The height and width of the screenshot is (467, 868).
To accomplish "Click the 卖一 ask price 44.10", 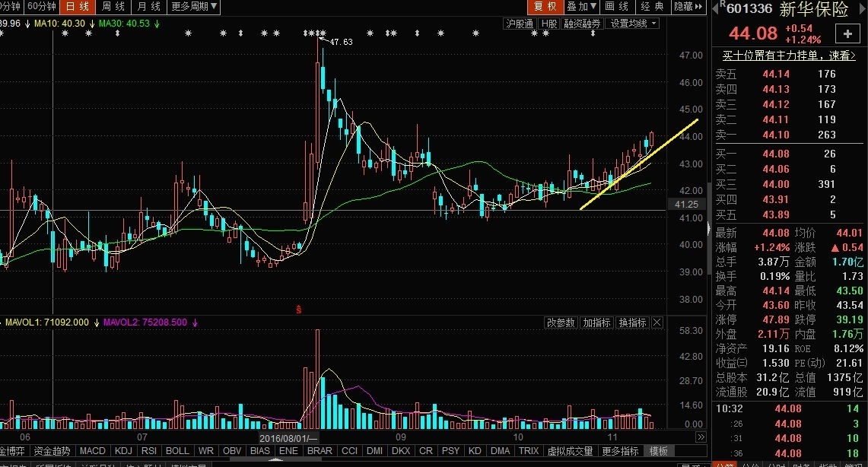I will [x=776, y=135].
